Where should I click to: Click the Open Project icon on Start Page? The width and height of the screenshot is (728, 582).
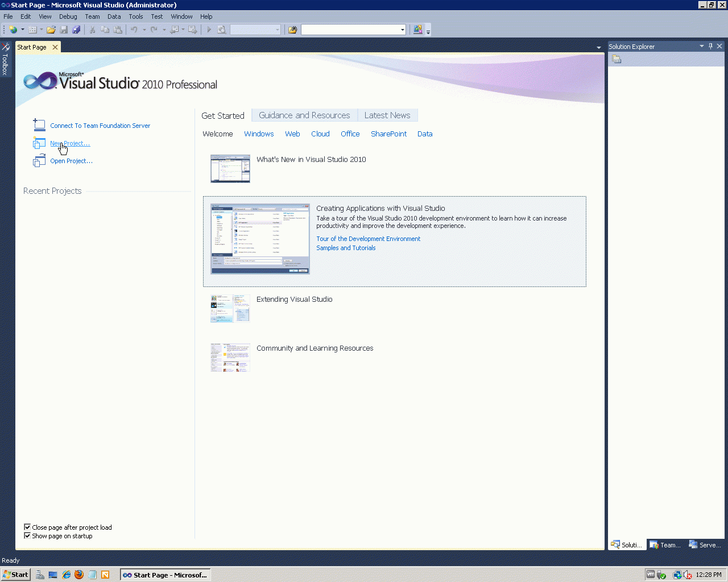[39, 161]
